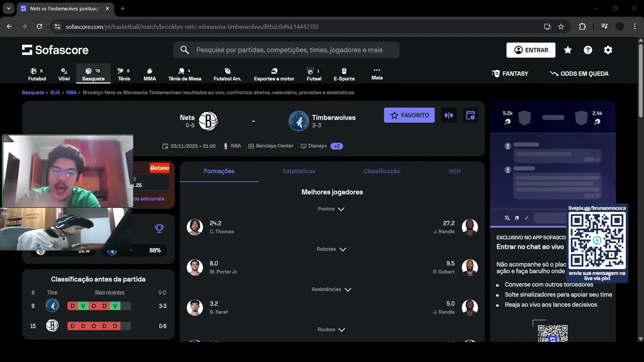Open browser extensions puzzle icon
The height and width of the screenshot is (362, 644).
point(582,27)
